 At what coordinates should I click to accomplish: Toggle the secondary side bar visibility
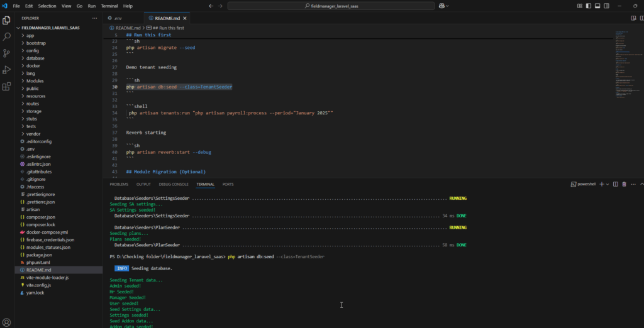[606, 6]
